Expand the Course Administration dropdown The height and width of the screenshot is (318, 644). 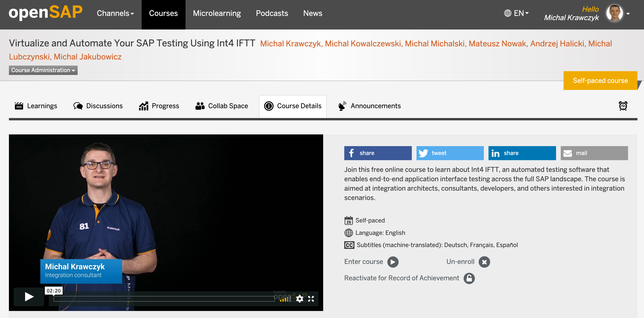(x=43, y=70)
